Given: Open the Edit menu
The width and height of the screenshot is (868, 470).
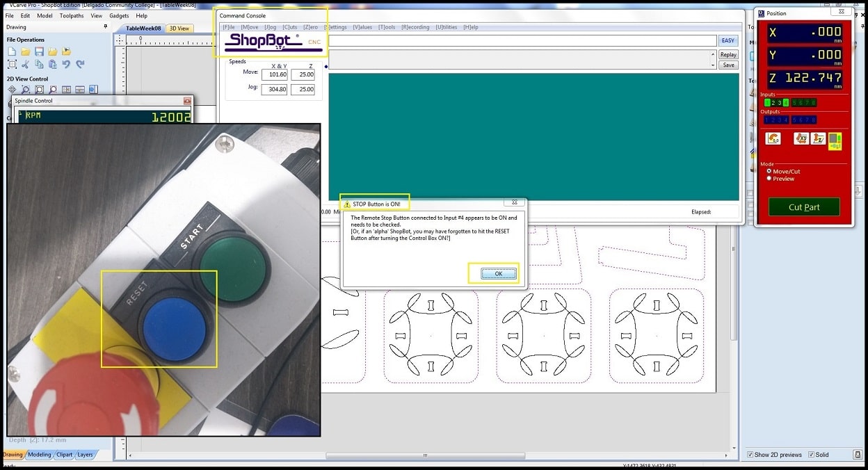Looking at the screenshot, I should (x=25, y=15).
